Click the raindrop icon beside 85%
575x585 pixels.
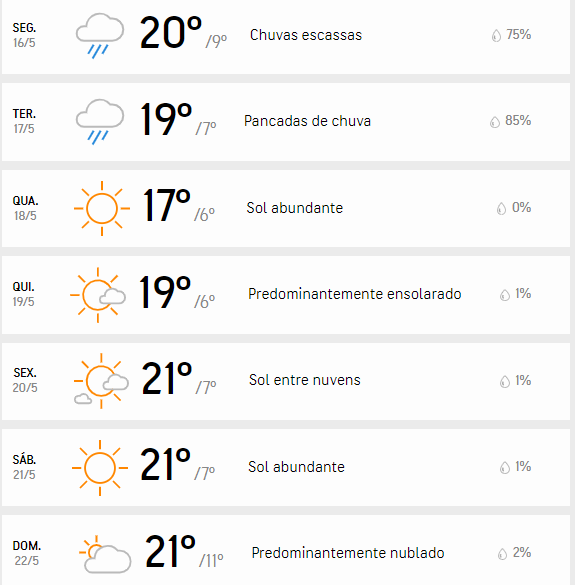coord(495,122)
